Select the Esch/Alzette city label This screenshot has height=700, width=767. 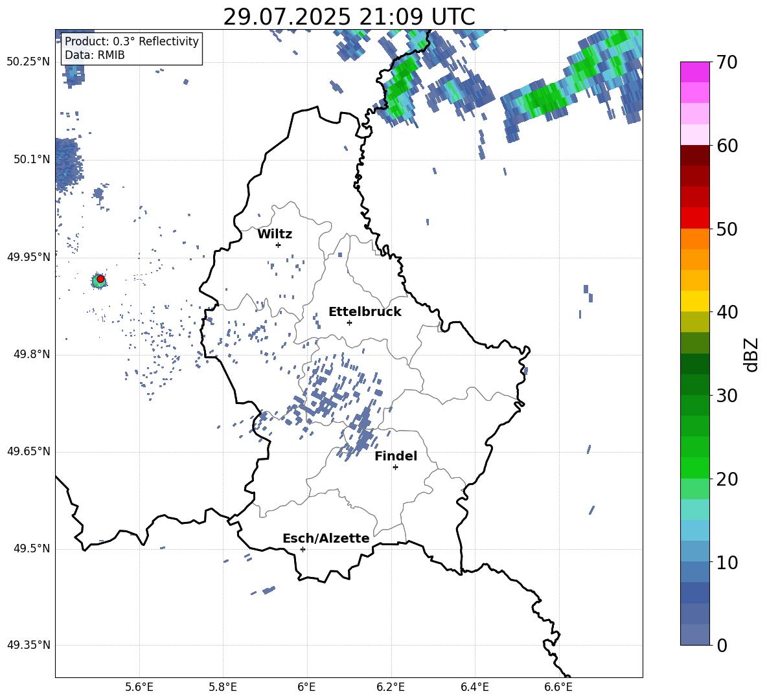click(326, 538)
